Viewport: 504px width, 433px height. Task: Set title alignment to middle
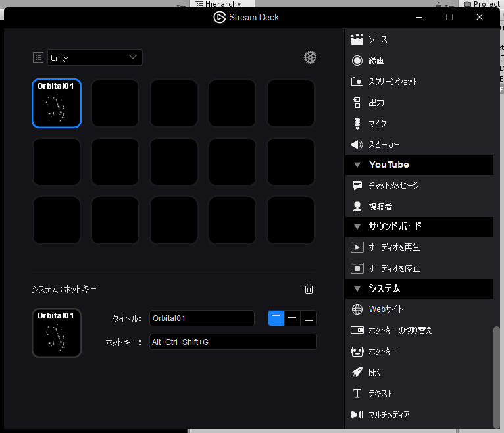(292, 318)
